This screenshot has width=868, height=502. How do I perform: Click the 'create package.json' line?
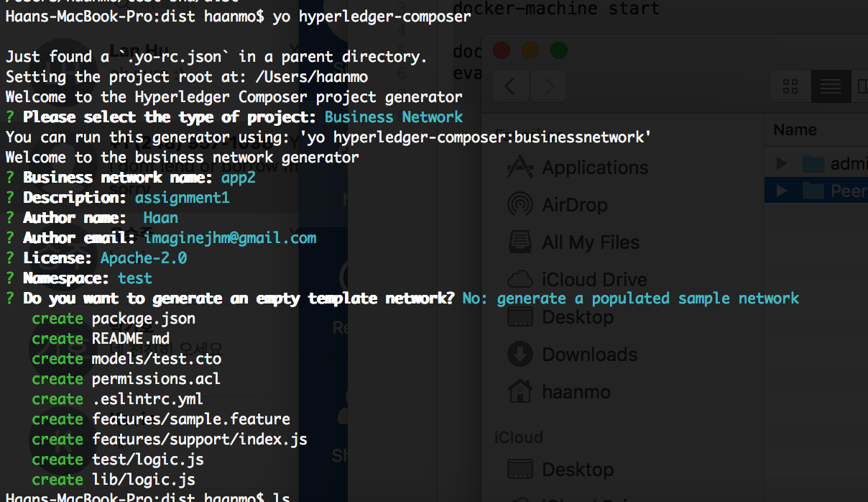click(114, 318)
